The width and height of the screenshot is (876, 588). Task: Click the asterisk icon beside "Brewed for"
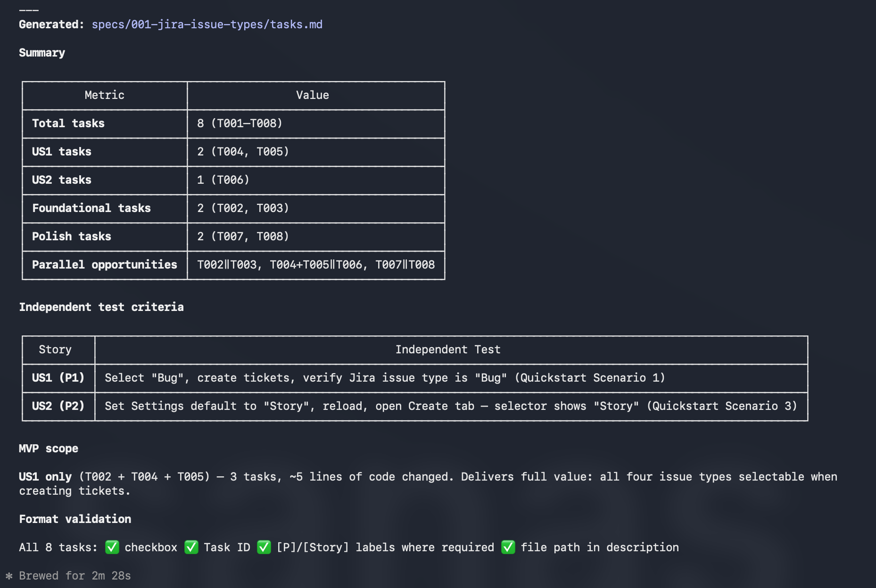coord(9,576)
